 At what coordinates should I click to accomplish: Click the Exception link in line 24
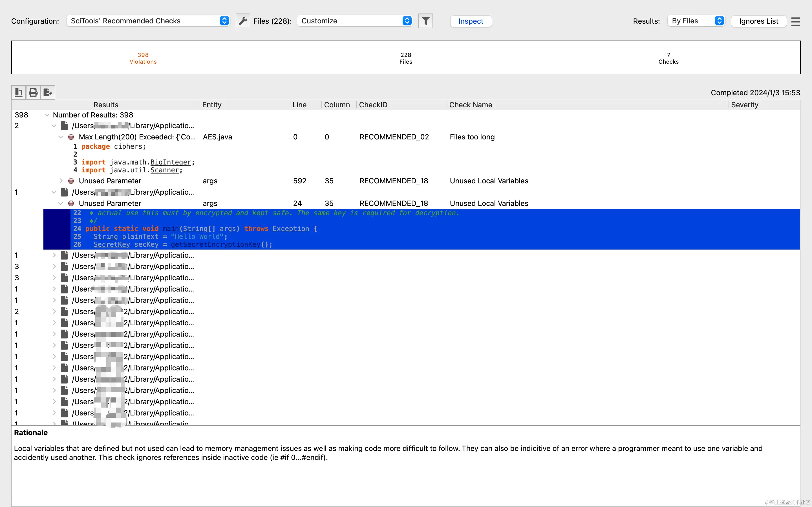291,229
